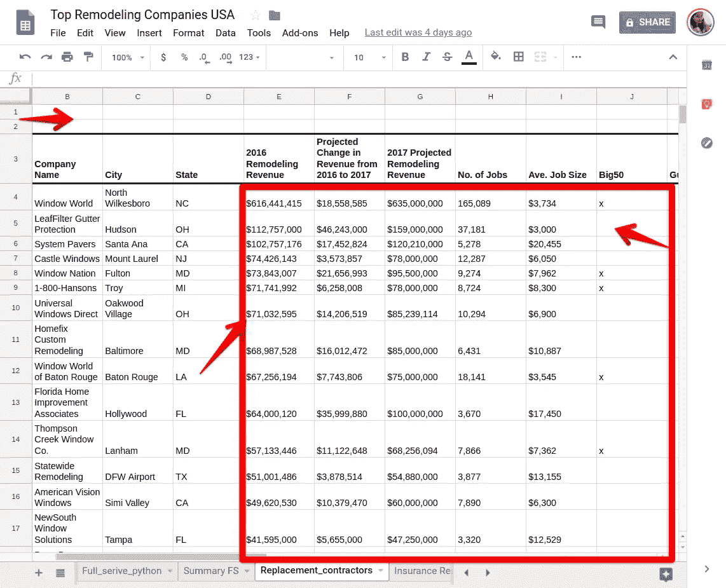
Task: Show the side panel chevron
Action: [x=706, y=569]
